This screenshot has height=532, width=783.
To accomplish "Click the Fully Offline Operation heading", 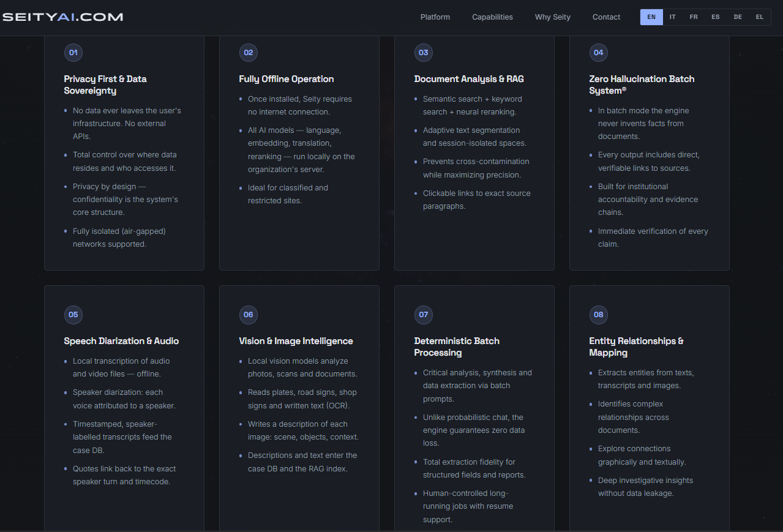I will [287, 79].
